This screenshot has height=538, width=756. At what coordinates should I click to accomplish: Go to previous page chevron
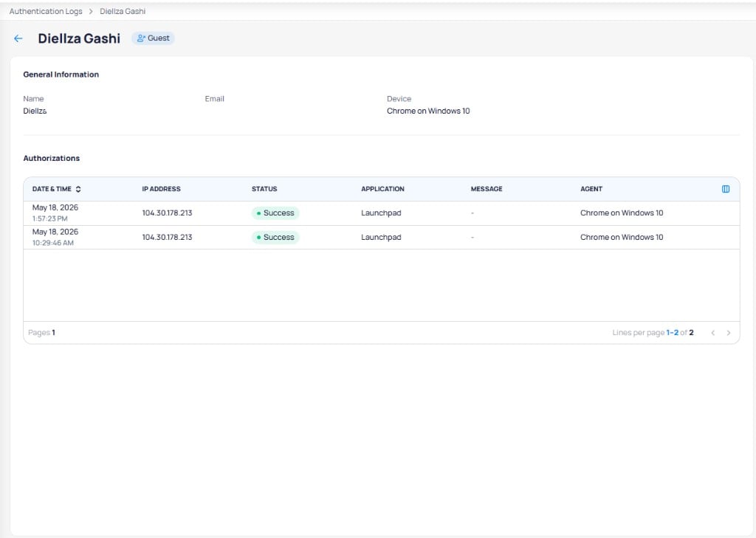[x=712, y=333]
